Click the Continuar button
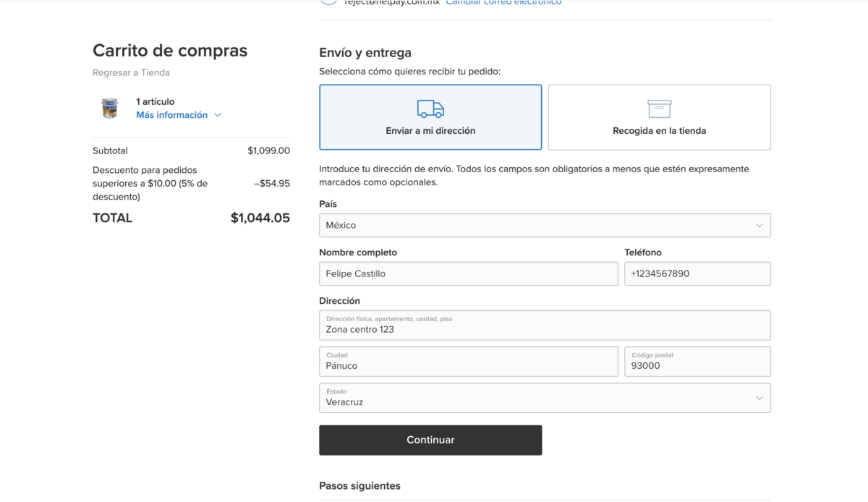 point(430,440)
